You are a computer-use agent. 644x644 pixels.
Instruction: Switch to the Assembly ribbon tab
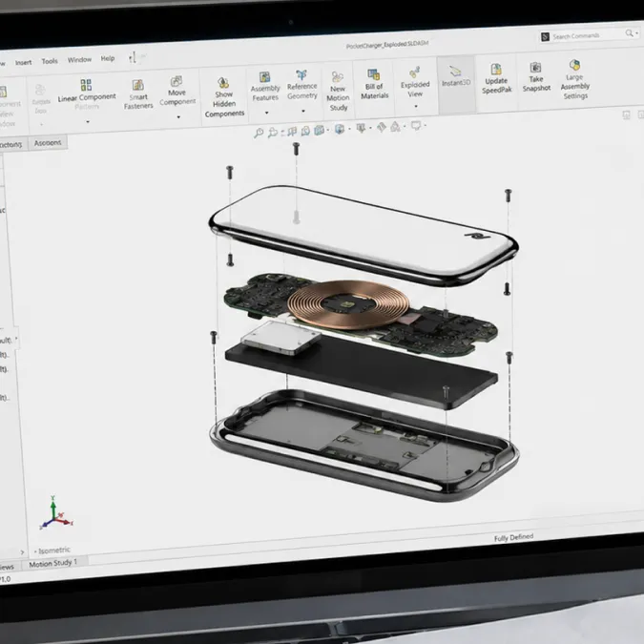(48, 143)
